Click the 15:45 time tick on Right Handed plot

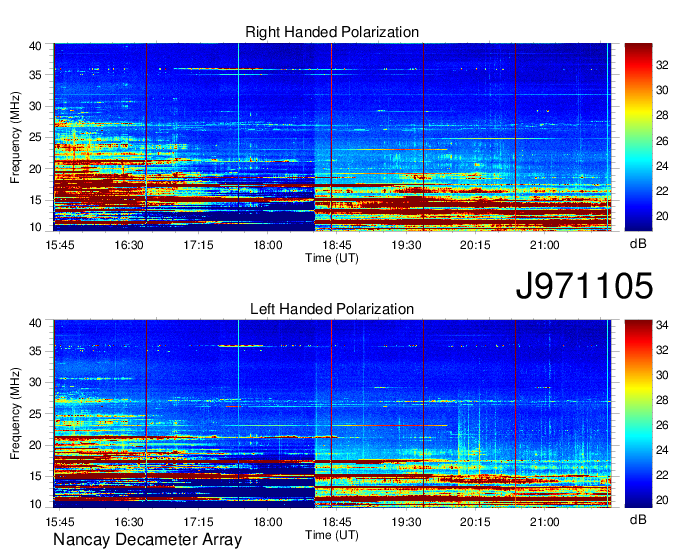pos(60,245)
